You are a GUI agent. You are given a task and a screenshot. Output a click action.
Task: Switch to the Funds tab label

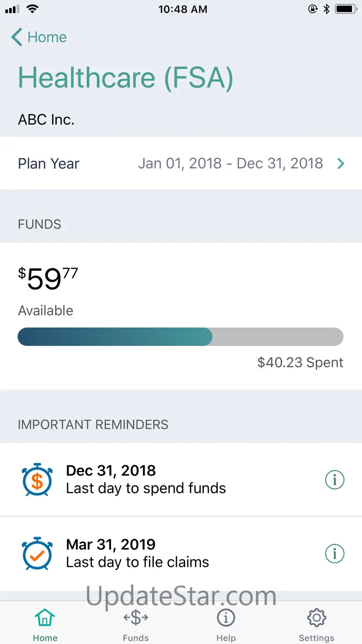click(x=136, y=638)
